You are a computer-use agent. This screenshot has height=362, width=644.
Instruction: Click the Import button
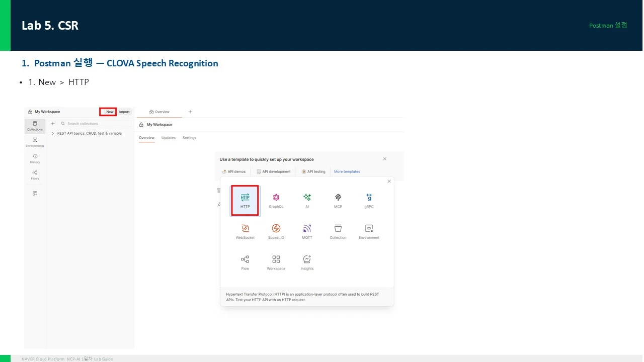(124, 112)
